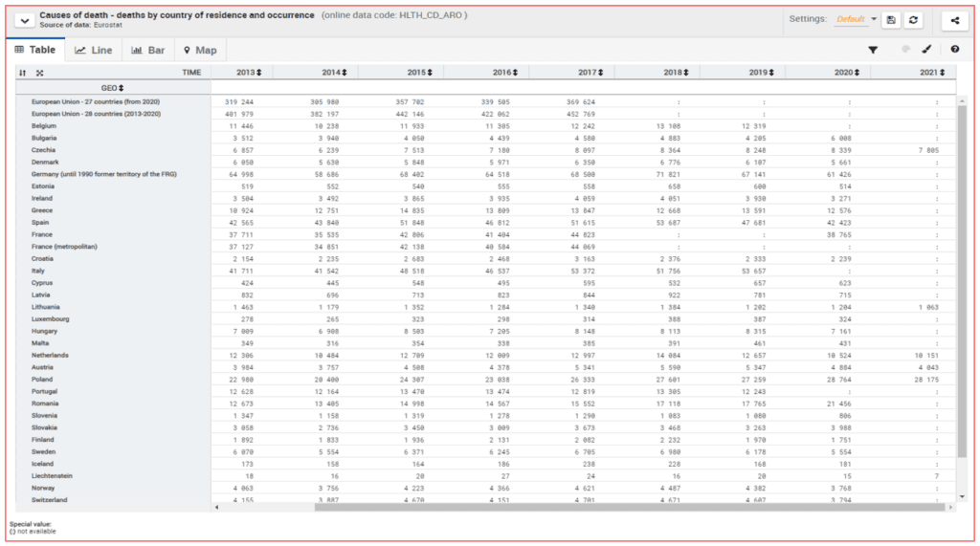Click the save settings floppy disk icon
This screenshot has height=546, width=980.
[x=891, y=20]
